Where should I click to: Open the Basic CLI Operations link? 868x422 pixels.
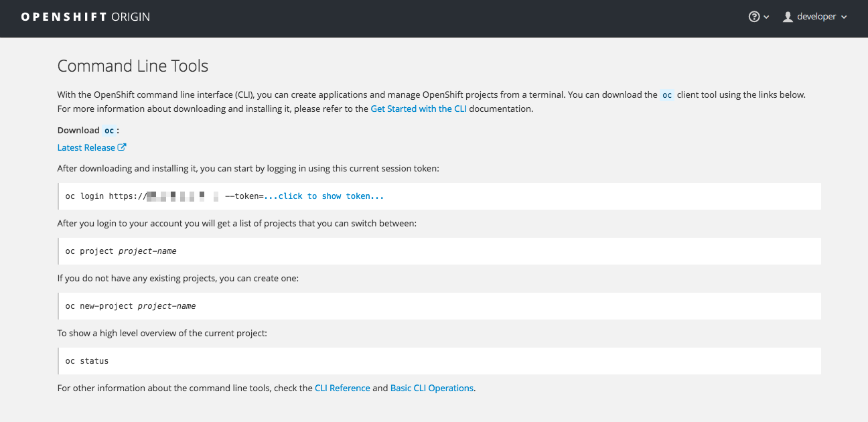[x=432, y=388]
